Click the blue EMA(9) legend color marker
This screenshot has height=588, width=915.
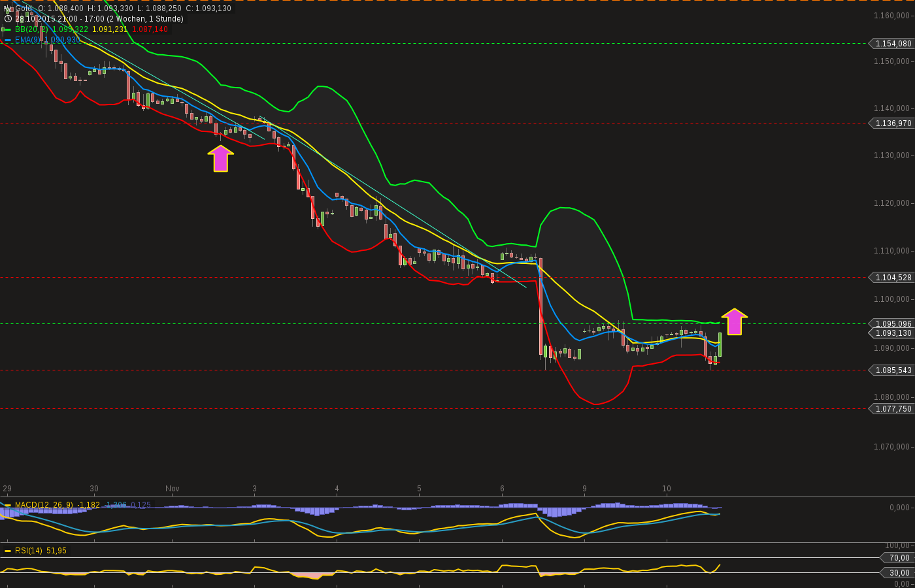(x=8, y=40)
